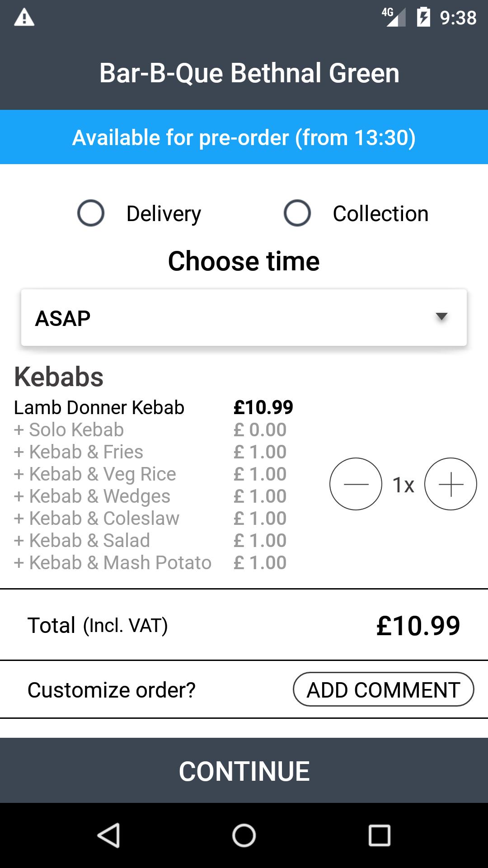This screenshot has width=488, height=868.
Task: Open Android recent apps button
Action: [379, 835]
